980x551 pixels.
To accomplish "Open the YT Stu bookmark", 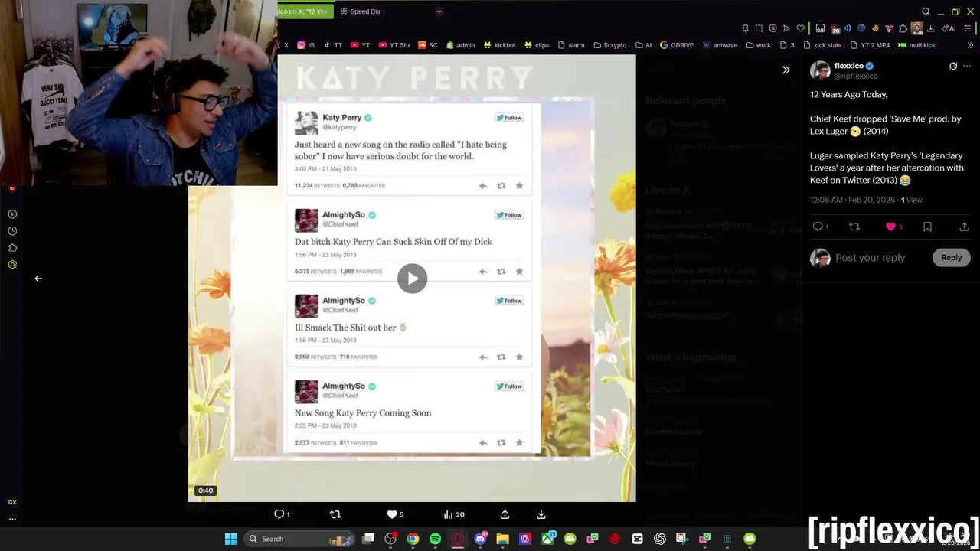I will (x=394, y=45).
